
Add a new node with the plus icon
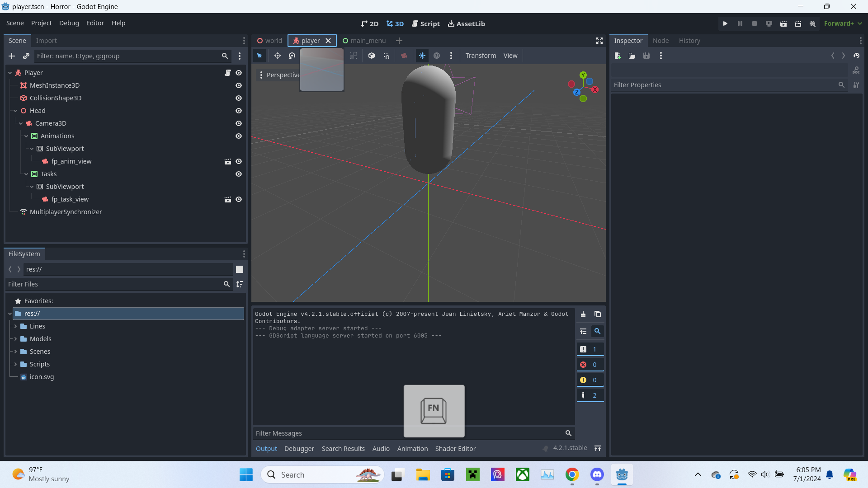pyautogui.click(x=12, y=56)
